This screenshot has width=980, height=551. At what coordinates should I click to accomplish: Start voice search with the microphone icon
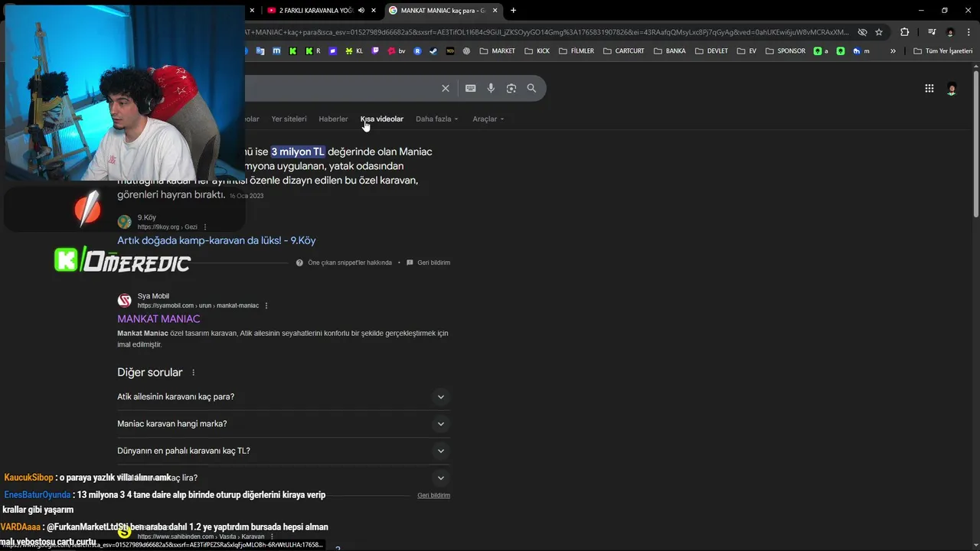pyautogui.click(x=491, y=88)
